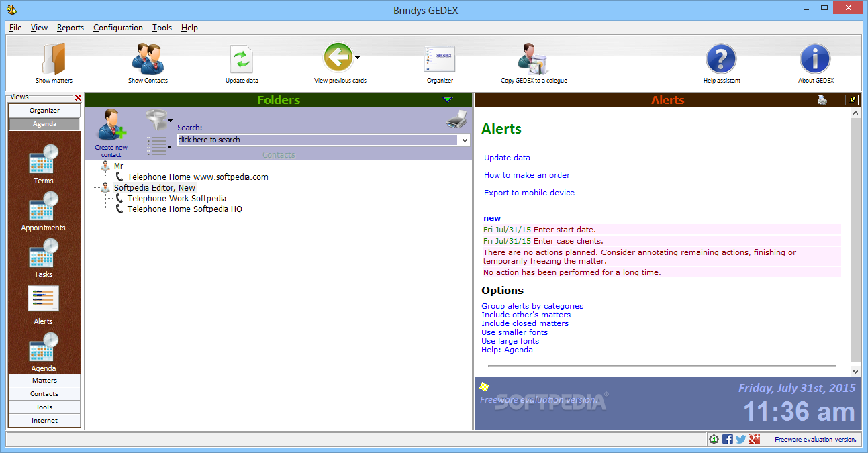Viewport: 868px width, 453px height.
Task: Open the Tools menu
Action: coord(162,28)
